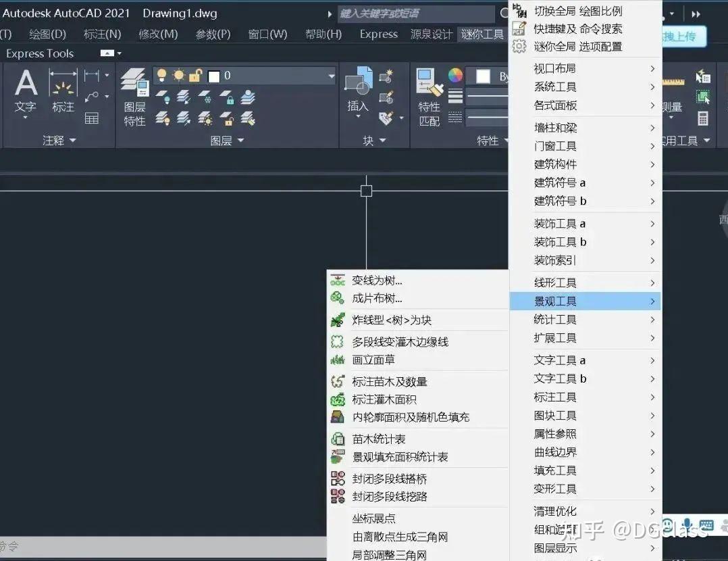Click the 标注灌木面积 icon
The height and width of the screenshot is (561, 728).
(x=338, y=399)
